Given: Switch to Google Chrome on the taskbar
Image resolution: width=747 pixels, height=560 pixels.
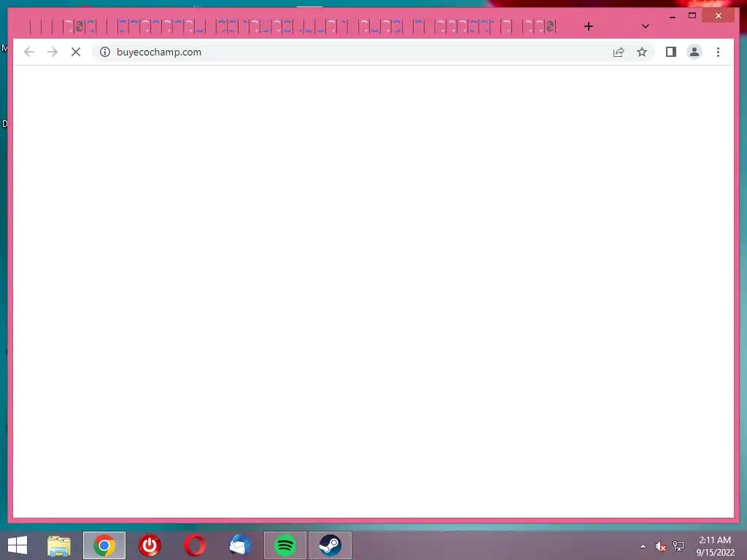Looking at the screenshot, I should pyautogui.click(x=104, y=545).
